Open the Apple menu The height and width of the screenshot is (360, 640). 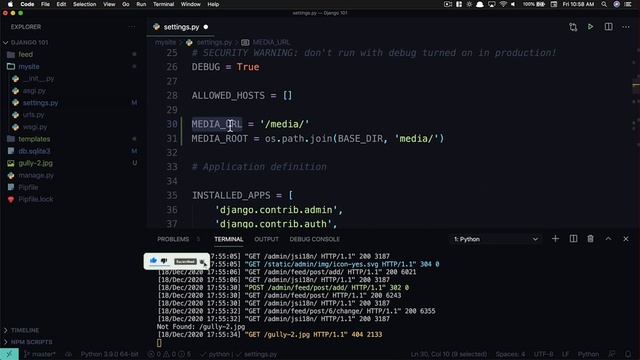point(10,4)
